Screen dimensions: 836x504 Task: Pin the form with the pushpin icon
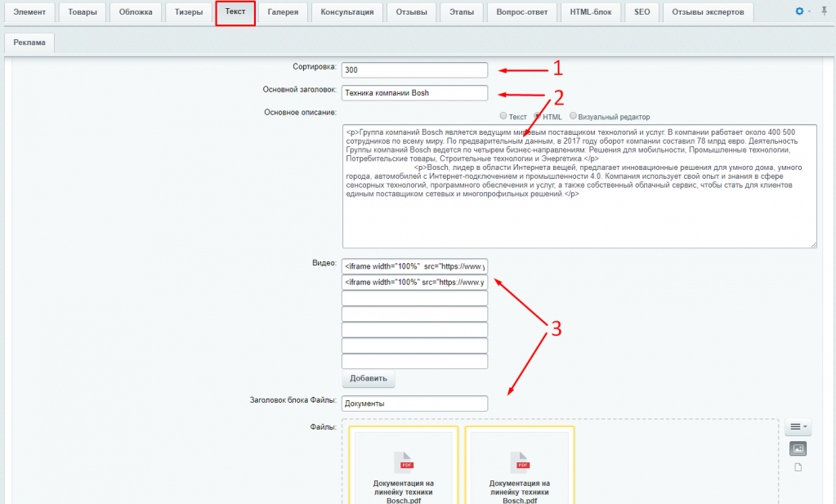click(x=825, y=11)
